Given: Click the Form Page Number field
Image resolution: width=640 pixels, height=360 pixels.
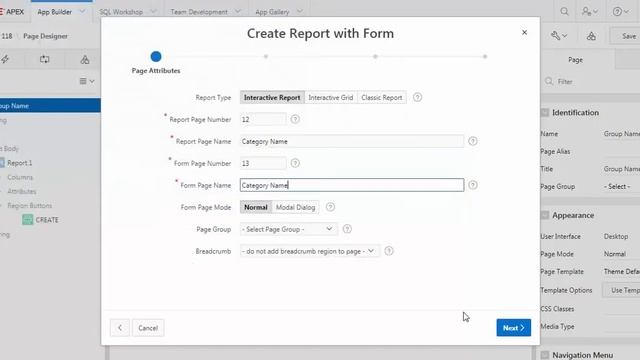Looking at the screenshot, I should tap(263, 163).
